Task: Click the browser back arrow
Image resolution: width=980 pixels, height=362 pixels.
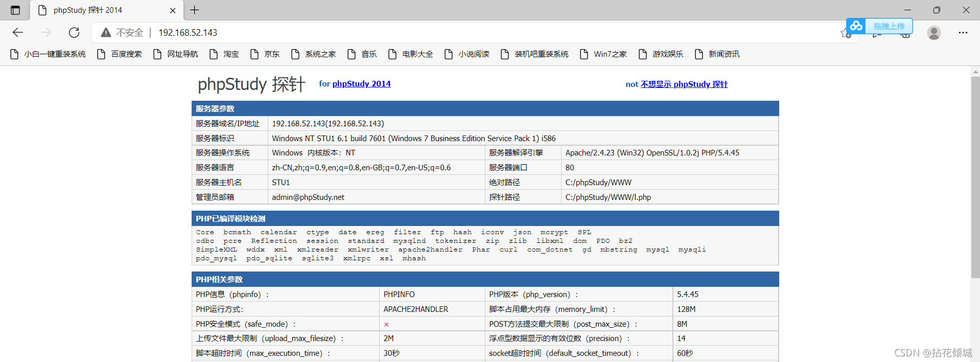Action: [x=18, y=32]
